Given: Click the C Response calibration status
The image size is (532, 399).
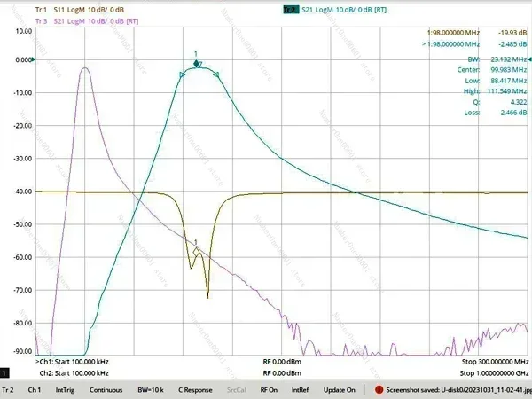Looking at the screenshot, I should pos(195,390).
